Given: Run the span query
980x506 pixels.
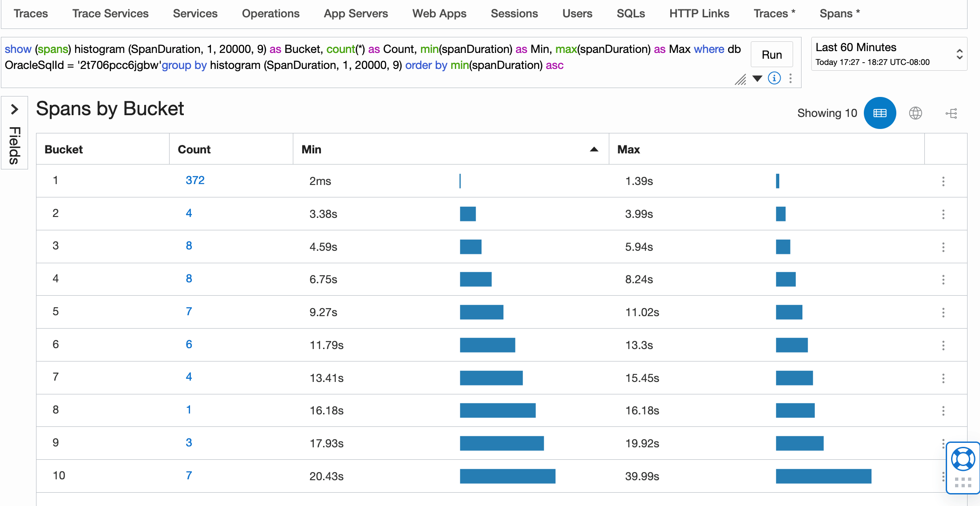Looking at the screenshot, I should [x=771, y=55].
